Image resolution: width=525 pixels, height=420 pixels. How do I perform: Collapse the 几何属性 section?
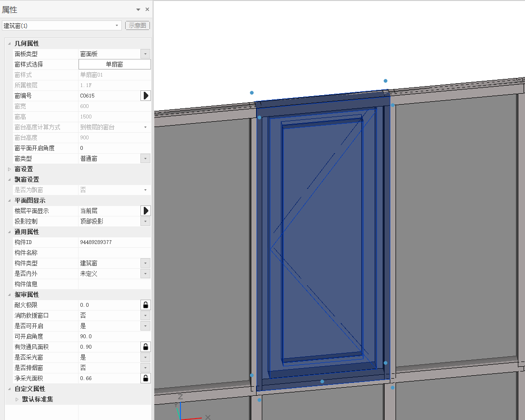tap(9, 44)
